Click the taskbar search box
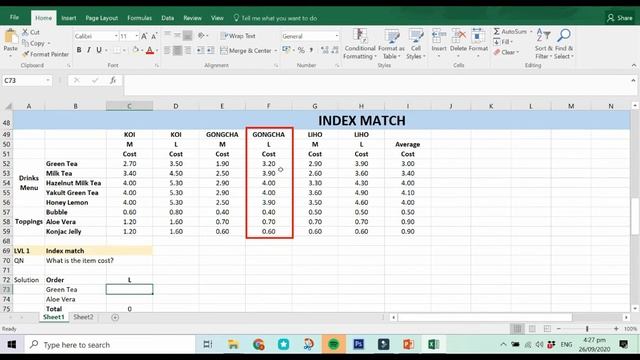This screenshot has width=640, height=360. [x=109, y=345]
